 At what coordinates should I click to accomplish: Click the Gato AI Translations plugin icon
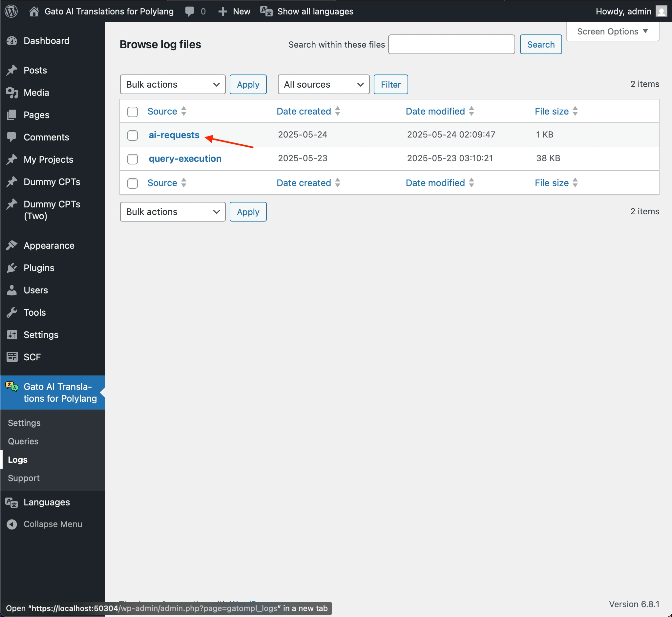pyautogui.click(x=12, y=387)
